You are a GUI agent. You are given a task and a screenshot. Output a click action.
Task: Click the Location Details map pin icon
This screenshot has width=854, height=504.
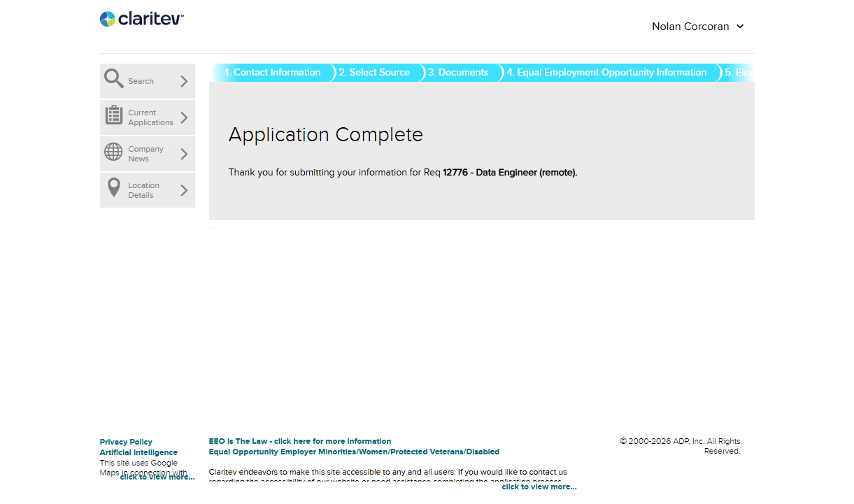[x=114, y=187]
